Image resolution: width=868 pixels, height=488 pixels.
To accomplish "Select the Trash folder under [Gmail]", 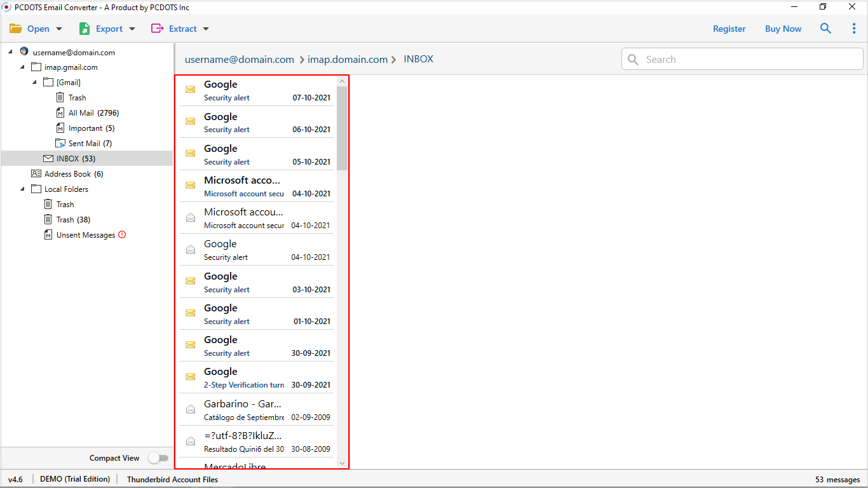I will click(77, 97).
